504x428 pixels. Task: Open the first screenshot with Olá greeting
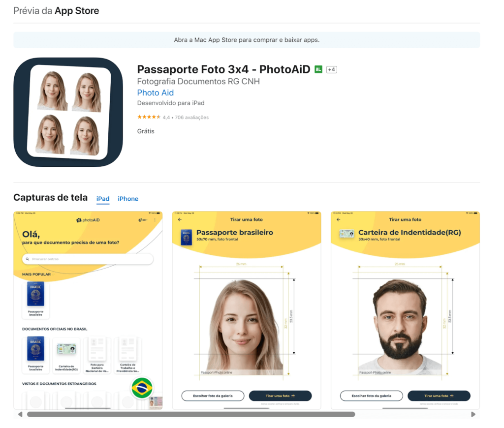pos(88,310)
